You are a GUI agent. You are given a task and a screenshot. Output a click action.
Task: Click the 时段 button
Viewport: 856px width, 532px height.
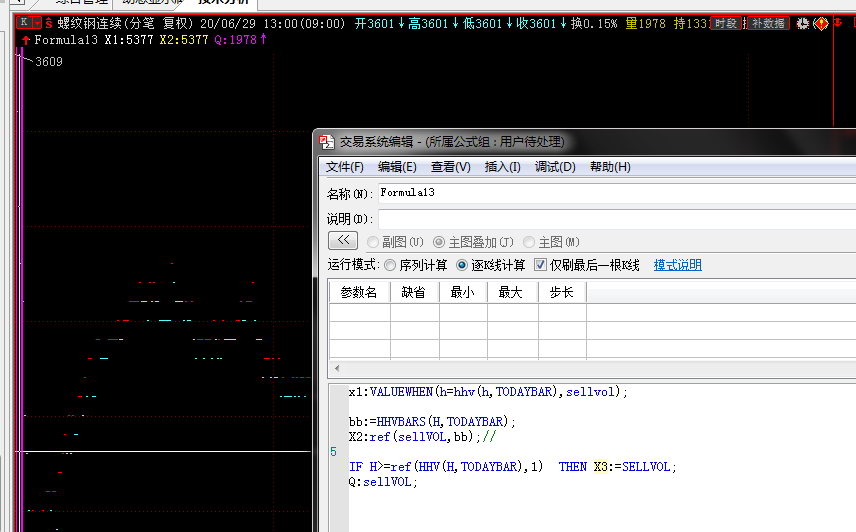click(x=726, y=23)
